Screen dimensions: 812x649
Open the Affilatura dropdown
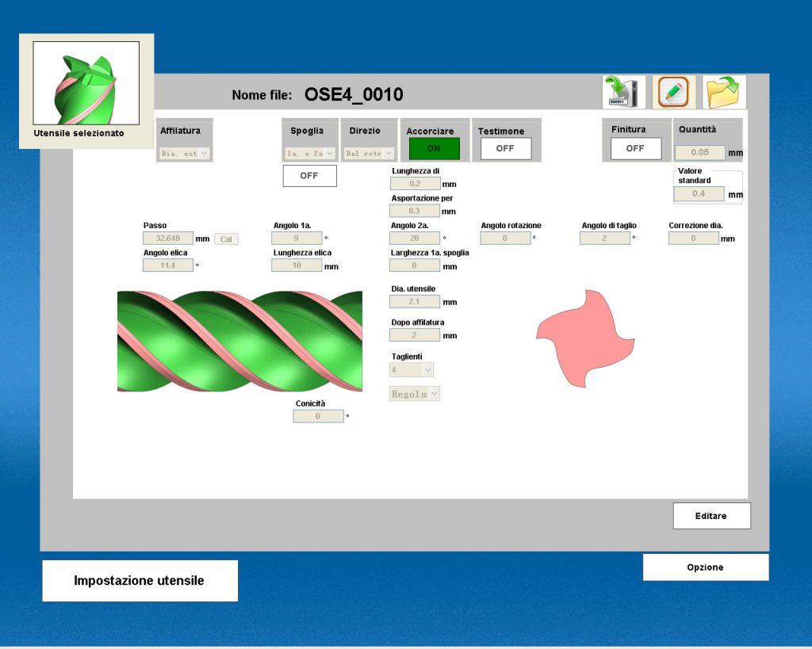pyautogui.click(x=184, y=153)
